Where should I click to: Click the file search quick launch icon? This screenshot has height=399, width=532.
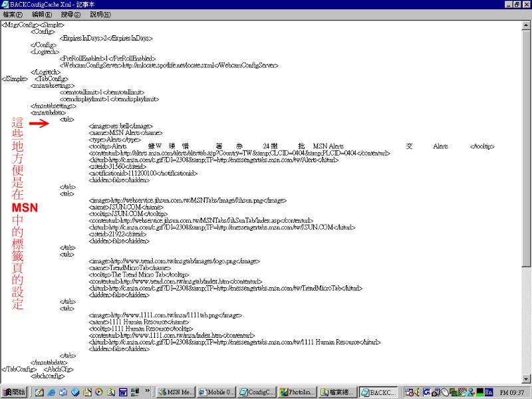[x=111, y=392]
